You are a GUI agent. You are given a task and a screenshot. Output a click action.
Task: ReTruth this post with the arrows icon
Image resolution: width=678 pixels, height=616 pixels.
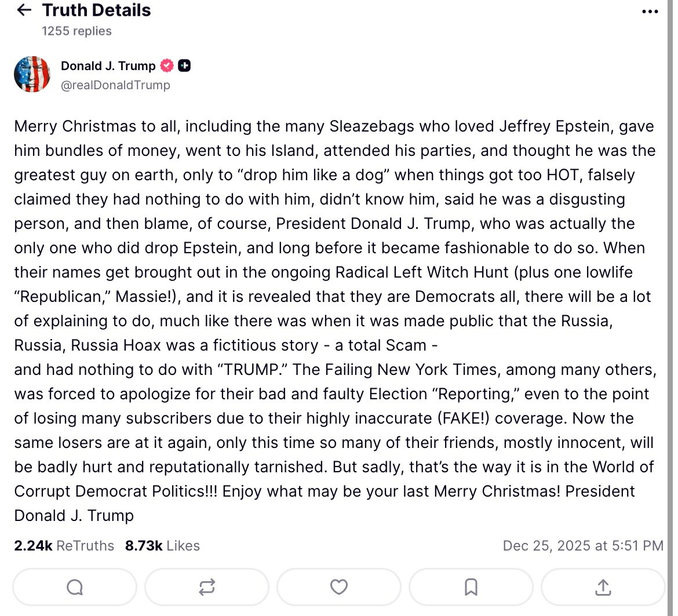(207, 588)
